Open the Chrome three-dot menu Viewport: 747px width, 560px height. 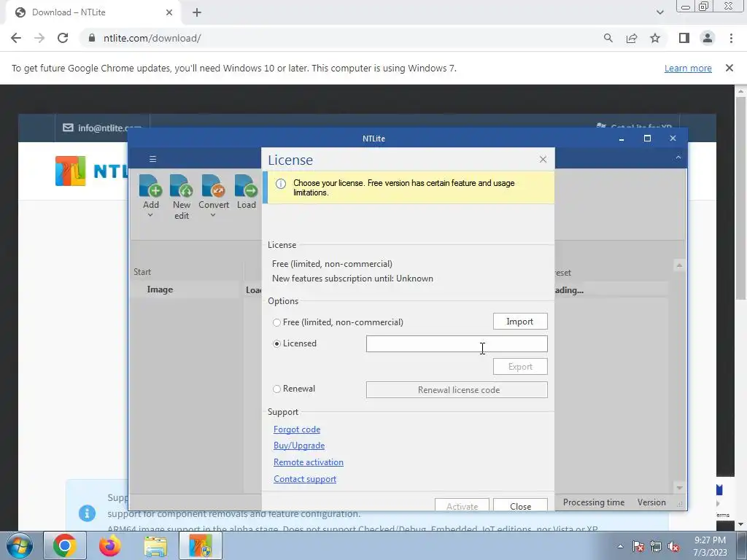coord(731,38)
